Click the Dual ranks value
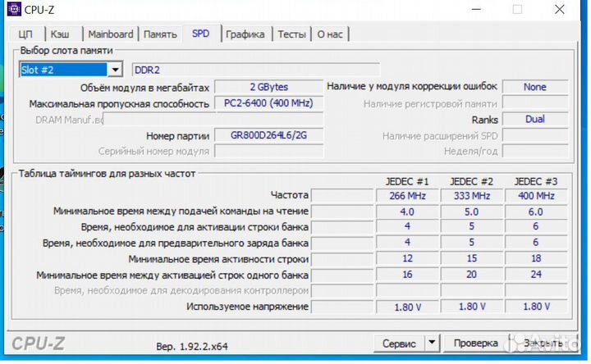The width and height of the screenshot is (591, 364). 535,120
